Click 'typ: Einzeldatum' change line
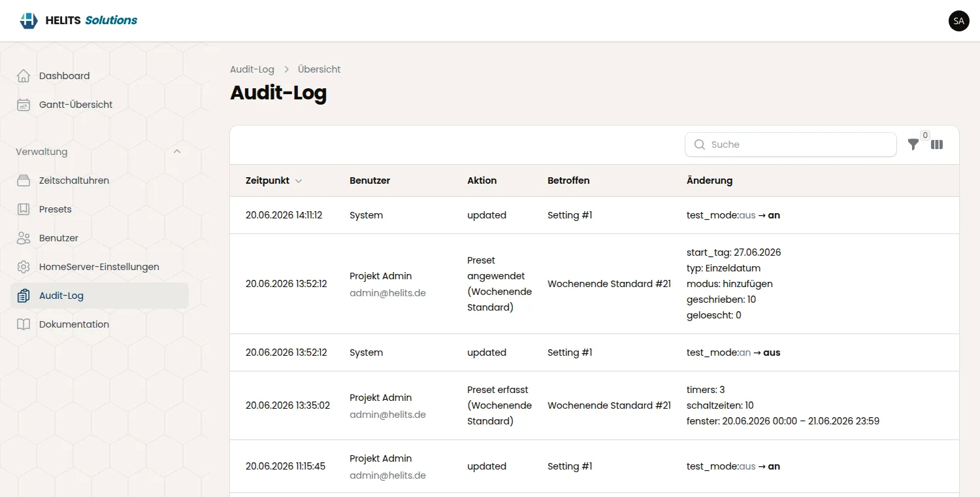This screenshot has height=497, width=980. 724,268
